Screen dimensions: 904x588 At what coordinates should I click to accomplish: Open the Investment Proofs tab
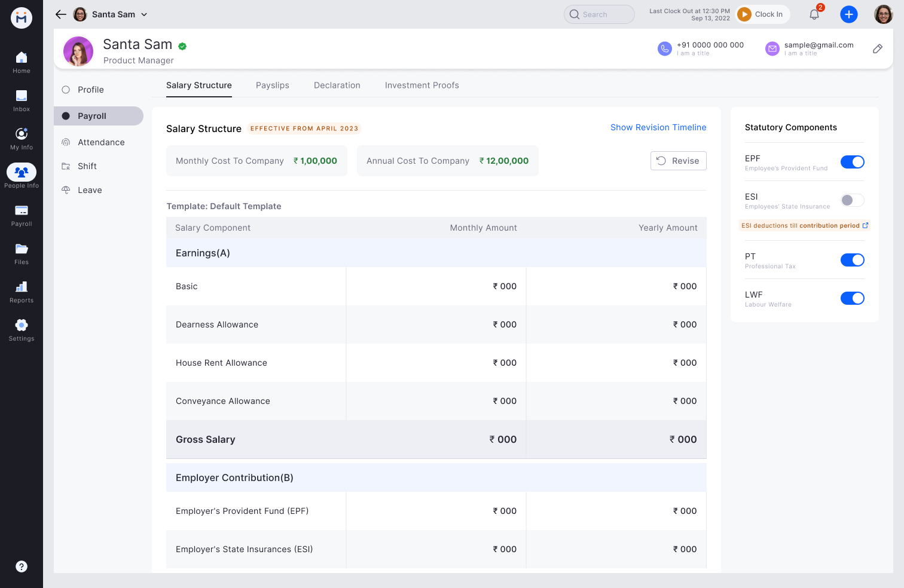422,85
